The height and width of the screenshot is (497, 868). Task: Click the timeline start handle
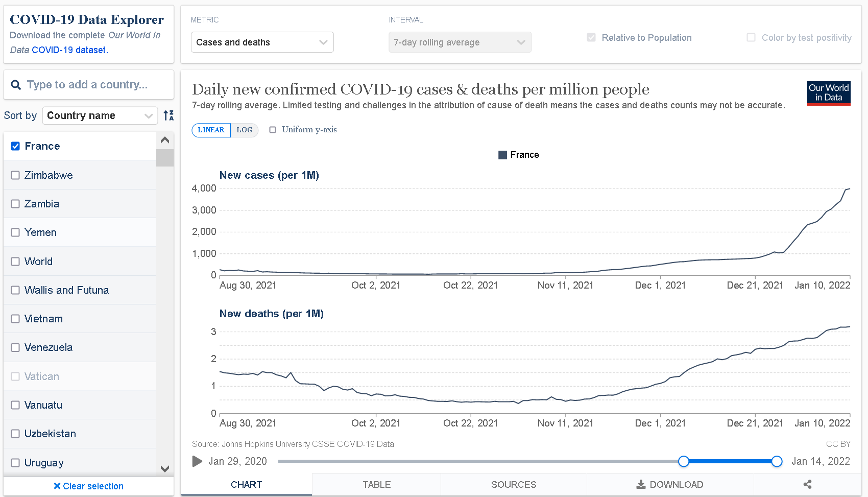tap(684, 461)
